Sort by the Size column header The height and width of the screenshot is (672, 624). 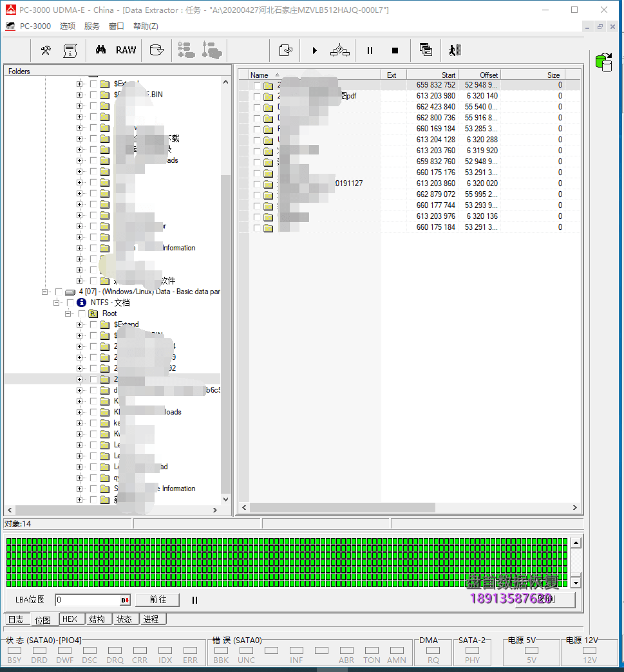click(x=532, y=75)
